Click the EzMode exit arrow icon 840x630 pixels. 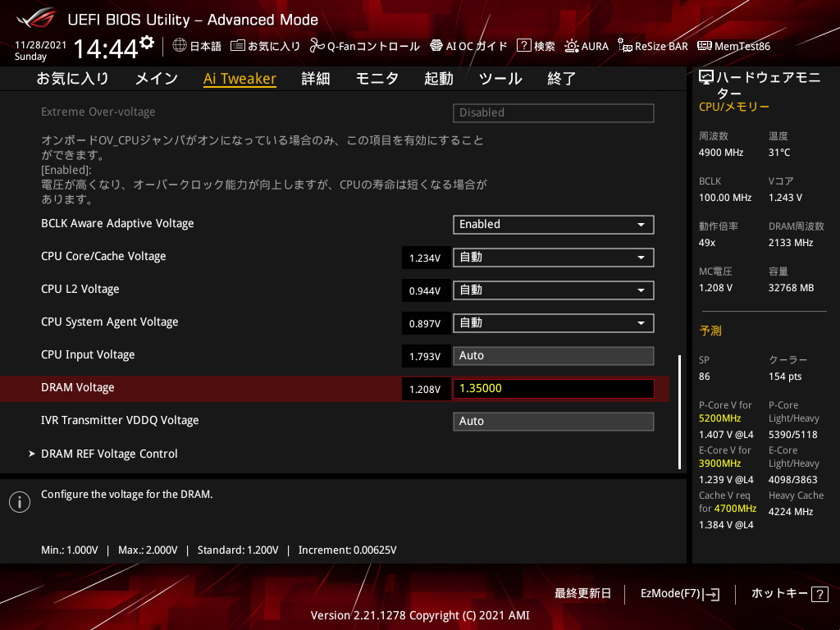tap(713, 594)
